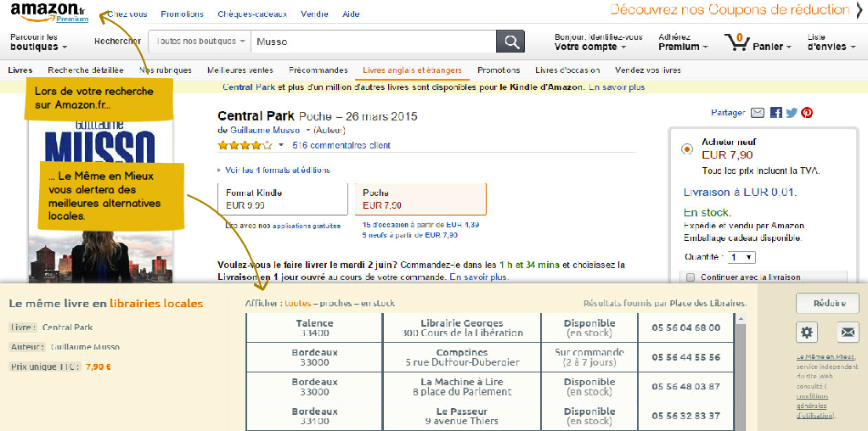Click Guillaume Musso author link
Viewport: 868px width, 431px height.
[263, 131]
